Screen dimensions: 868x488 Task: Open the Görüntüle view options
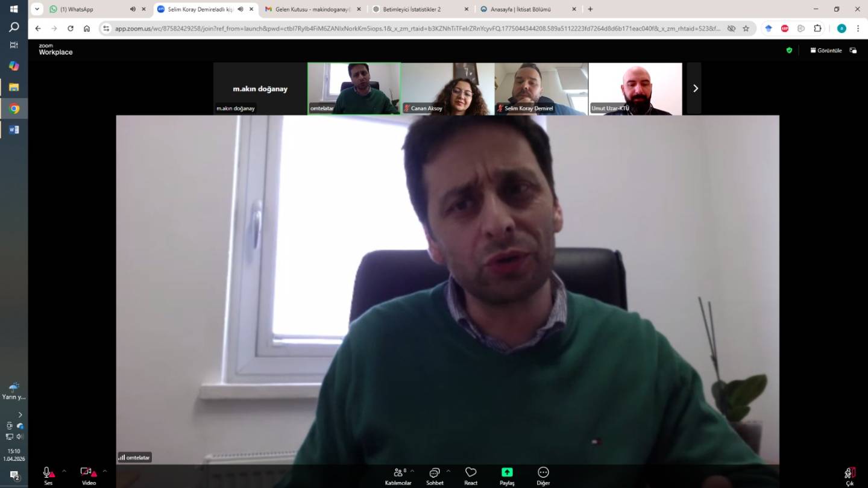(x=826, y=51)
